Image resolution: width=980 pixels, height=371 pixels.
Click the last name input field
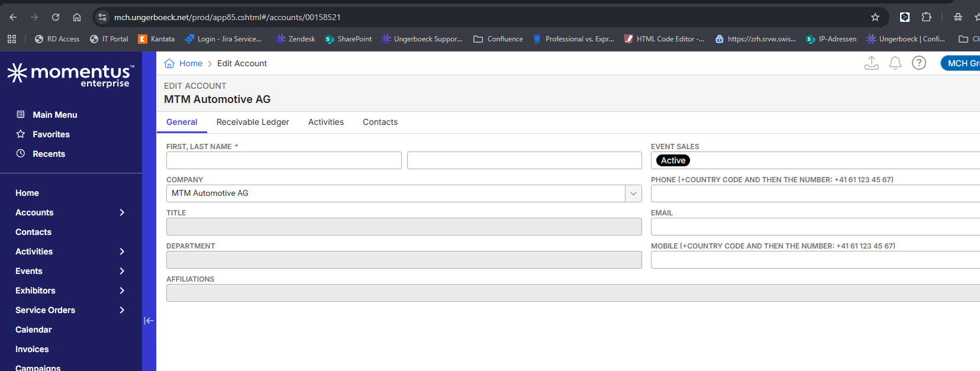click(524, 160)
